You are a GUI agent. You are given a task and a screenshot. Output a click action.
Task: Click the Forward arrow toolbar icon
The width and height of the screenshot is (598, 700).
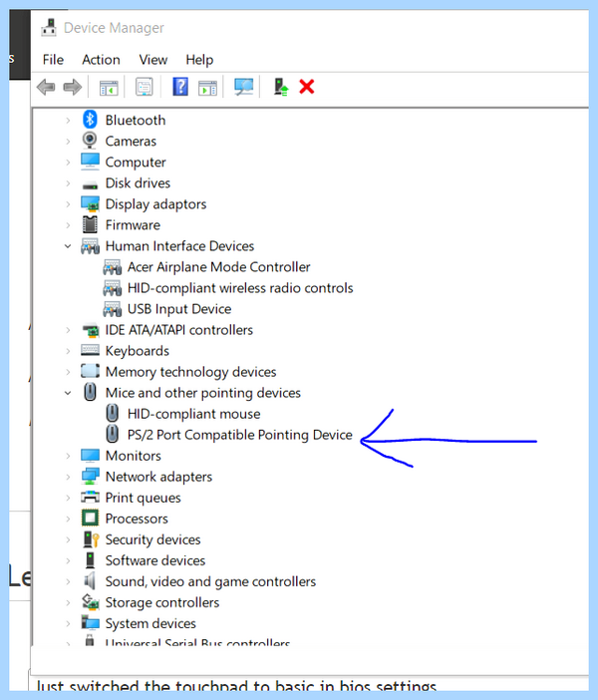coord(73,87)
